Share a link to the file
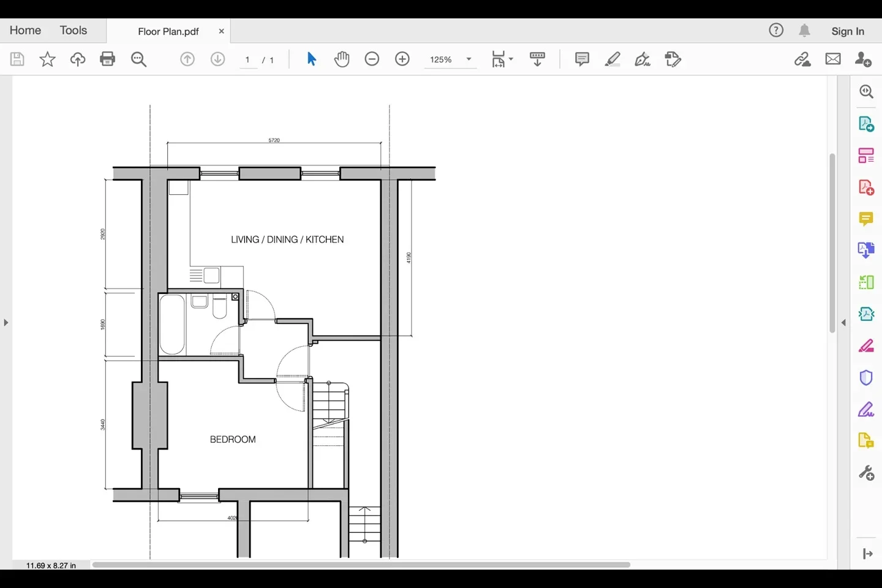The width and height of the screenshot is (882, 588). tap(802, 59)
